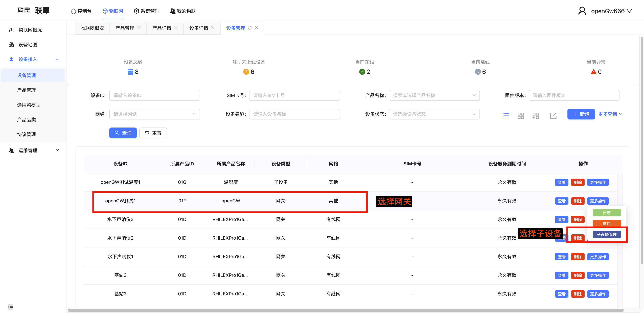Click the blue 查询 button

(x=123, y=133)
